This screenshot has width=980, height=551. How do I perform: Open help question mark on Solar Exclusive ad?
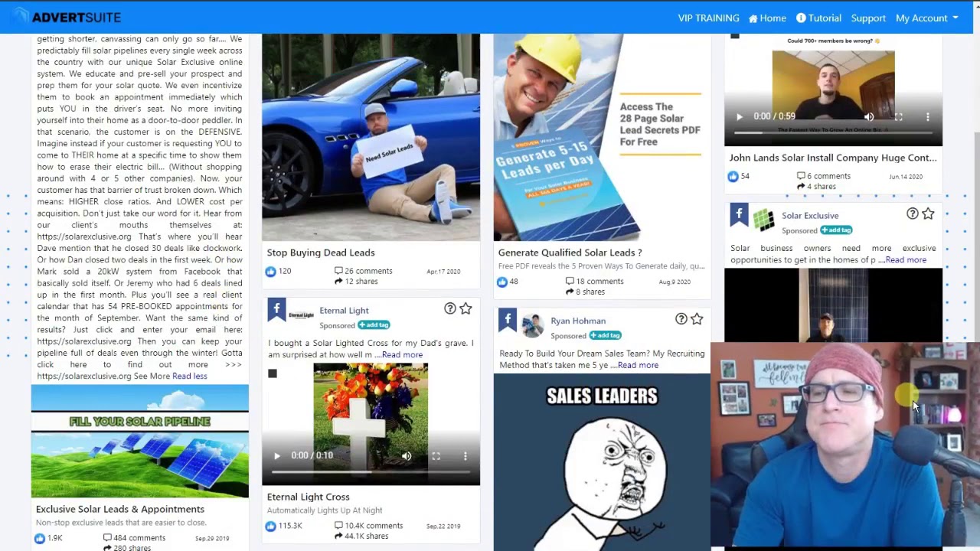pyautogui.click(x=912, y=214)
